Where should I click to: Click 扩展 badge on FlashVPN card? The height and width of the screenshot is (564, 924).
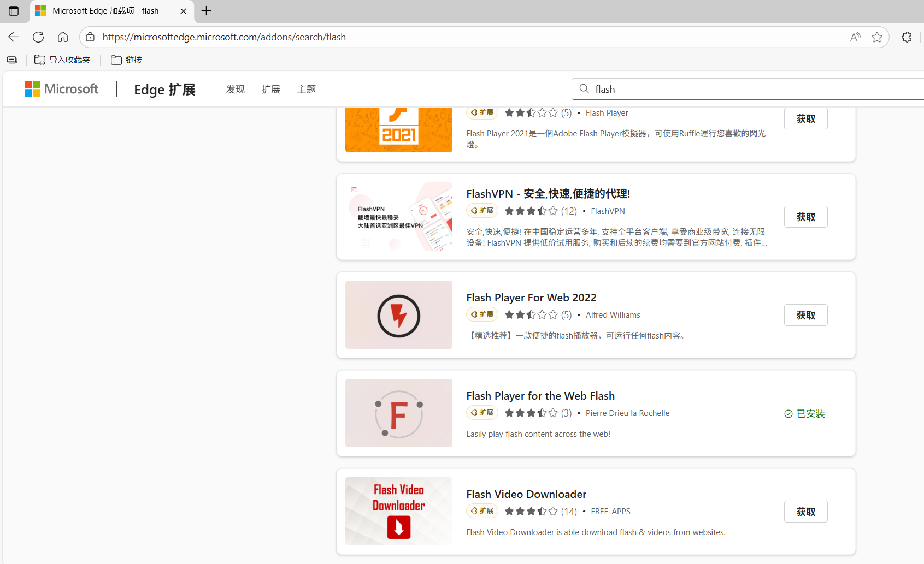(x=482, y=211)
